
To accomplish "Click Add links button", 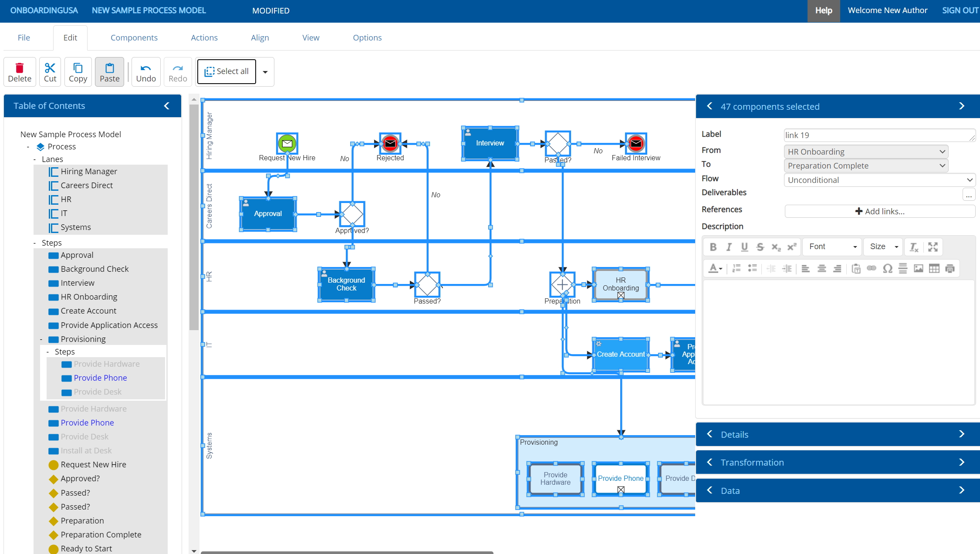I will (879, 211).
